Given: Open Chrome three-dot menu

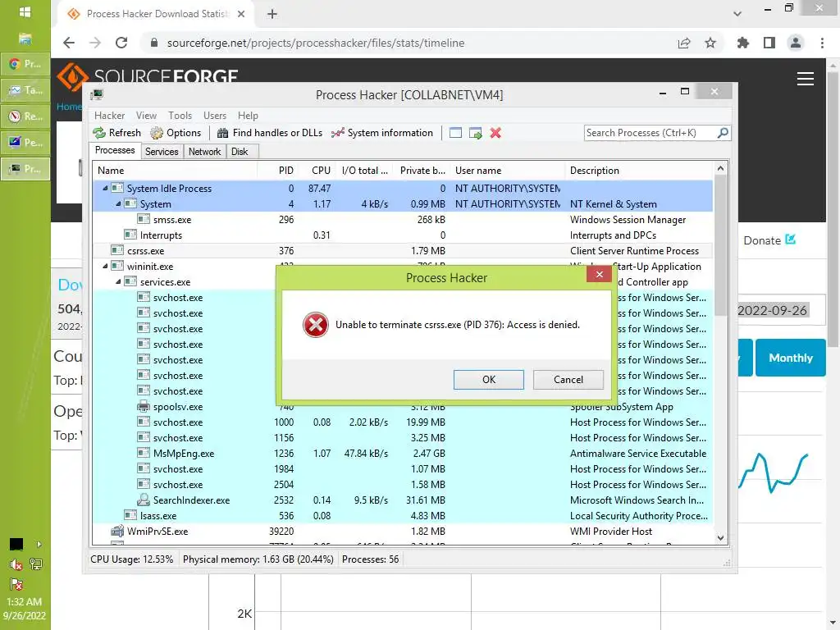Looking at the screenshot, I should coord(822,43).
